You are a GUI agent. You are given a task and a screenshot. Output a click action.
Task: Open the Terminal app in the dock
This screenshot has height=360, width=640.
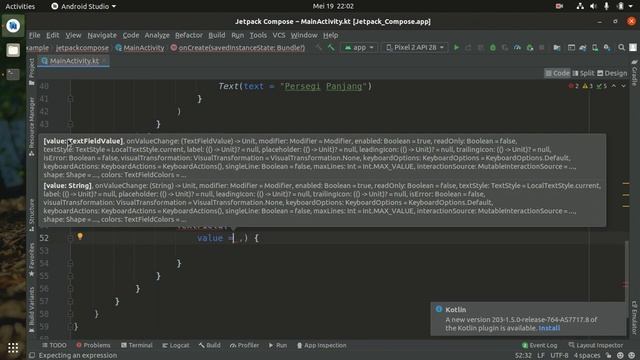13,74
